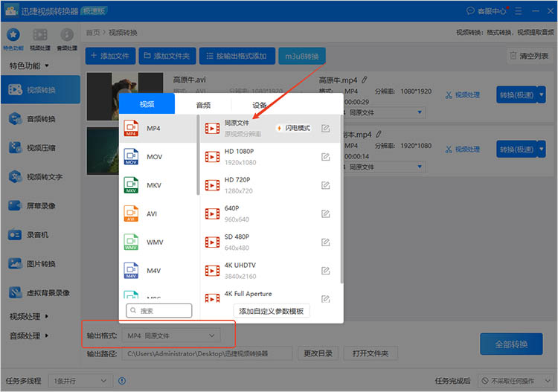558x392 pixels.
Task: Open the 任务多线程 dropdown
Action: [80, 381]
